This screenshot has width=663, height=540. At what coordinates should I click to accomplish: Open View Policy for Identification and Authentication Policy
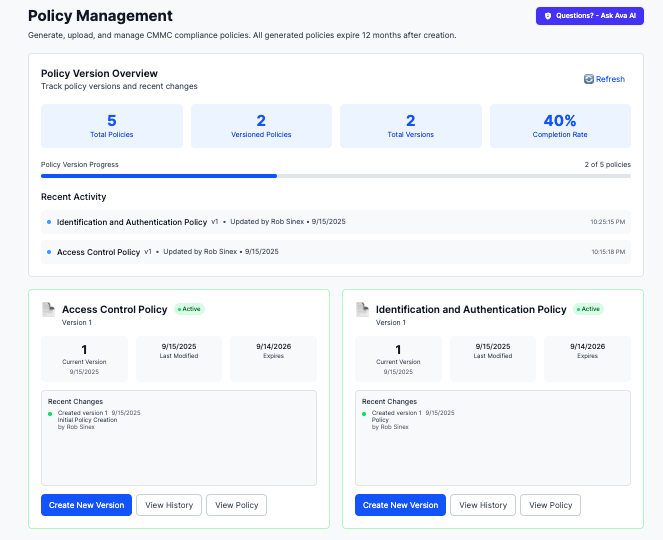click(551, 505)
